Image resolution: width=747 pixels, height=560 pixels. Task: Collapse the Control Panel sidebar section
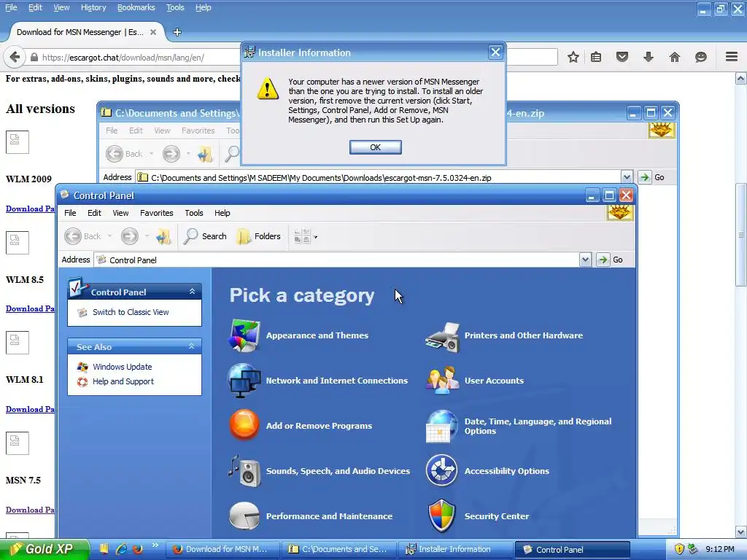click(x=192, y=292)
